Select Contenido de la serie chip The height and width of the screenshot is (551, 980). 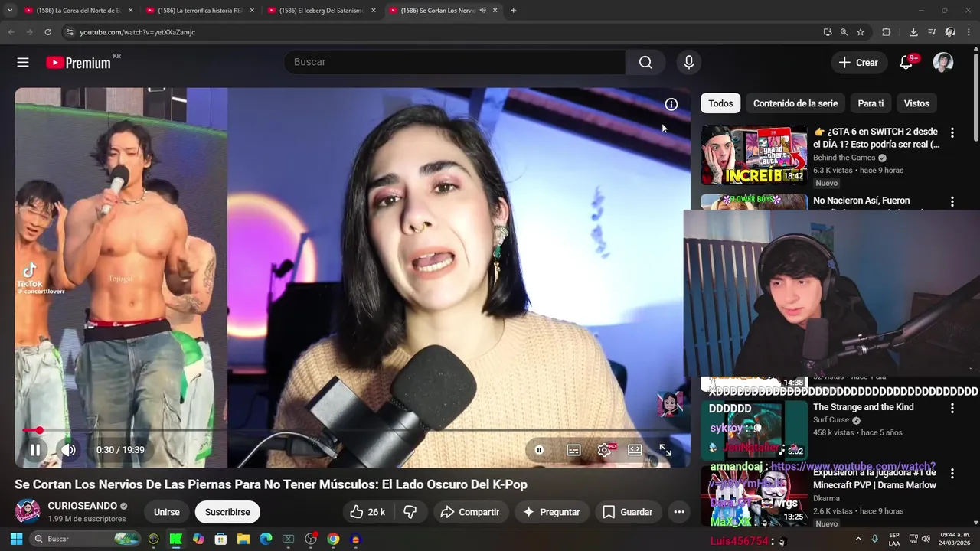click(x=795, y=103)
